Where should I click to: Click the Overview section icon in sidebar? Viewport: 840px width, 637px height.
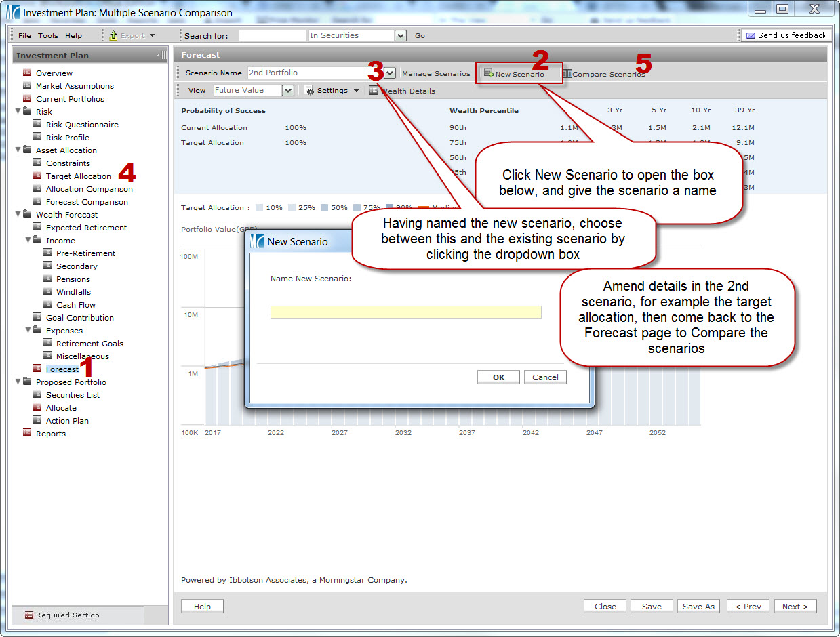[27, 73]
